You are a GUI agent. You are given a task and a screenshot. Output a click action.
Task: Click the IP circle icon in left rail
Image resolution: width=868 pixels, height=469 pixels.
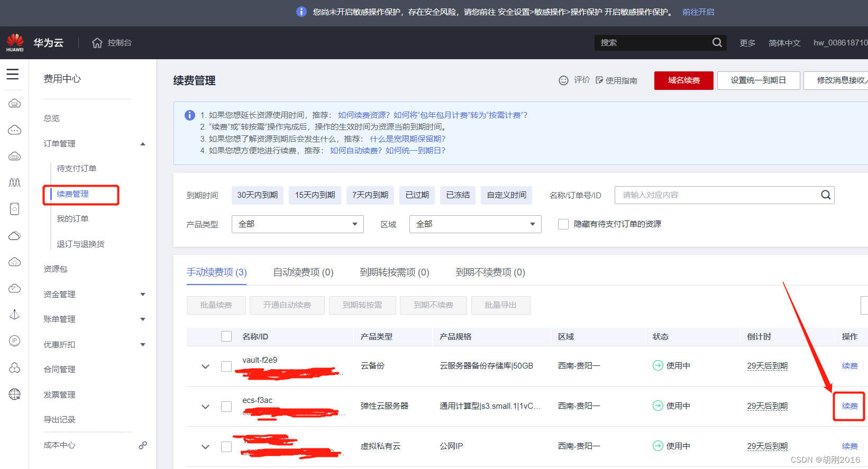click(x=15, y=341)
